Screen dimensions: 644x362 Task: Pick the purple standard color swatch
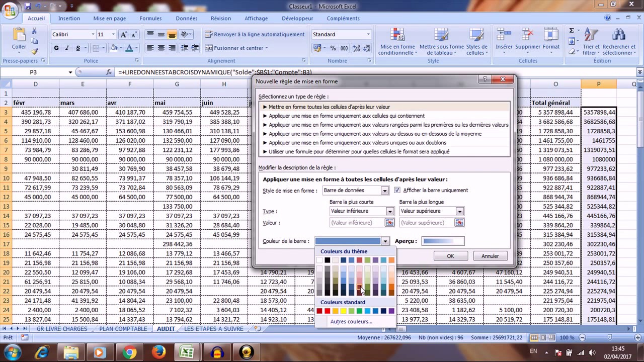pos(391,311)
